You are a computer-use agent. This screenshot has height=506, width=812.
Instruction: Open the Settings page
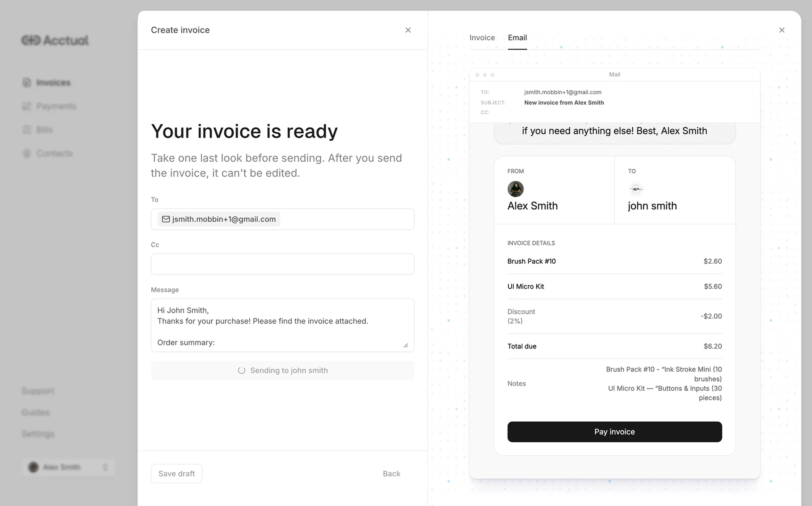coord(37,434)
